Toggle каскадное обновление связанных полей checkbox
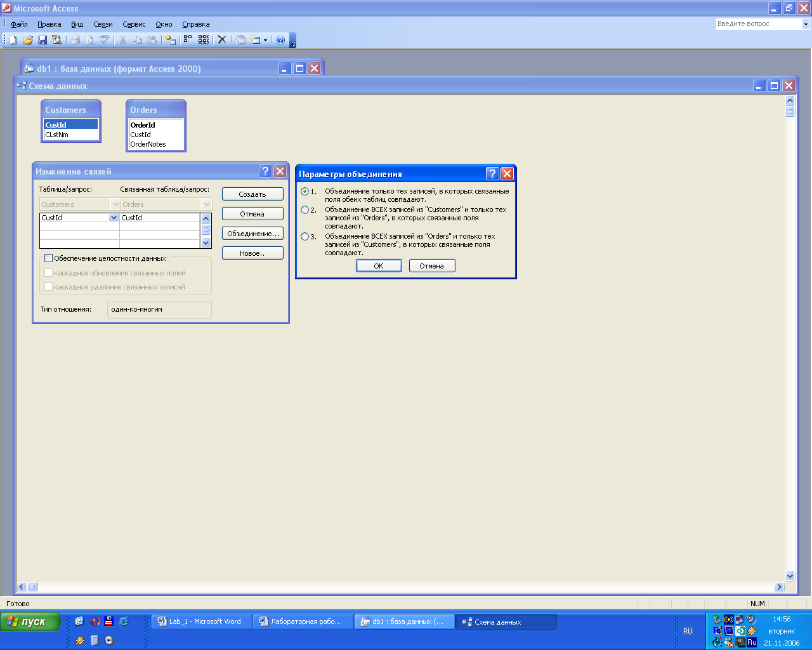This screenshot has height=650, width=812. tap(49, 273)
